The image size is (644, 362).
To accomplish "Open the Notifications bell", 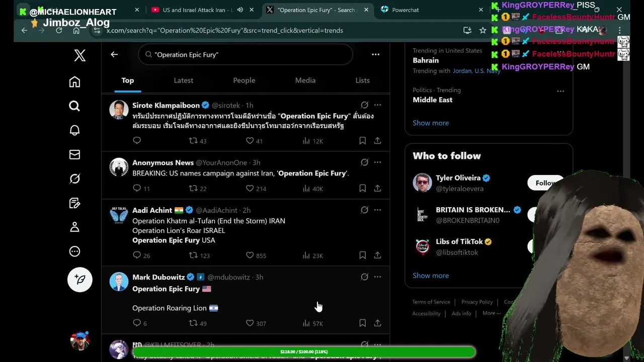I will 74,130.
